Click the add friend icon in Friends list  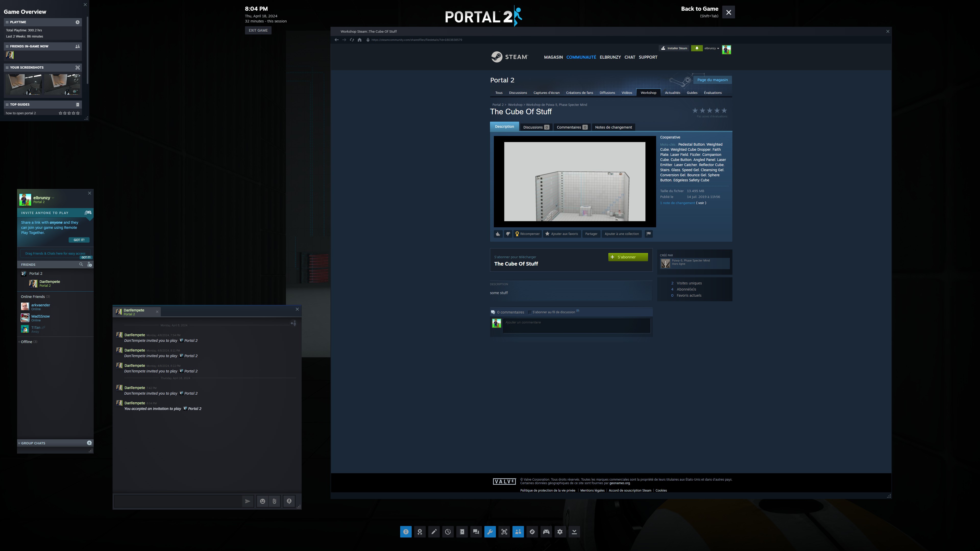coord(89,265)
